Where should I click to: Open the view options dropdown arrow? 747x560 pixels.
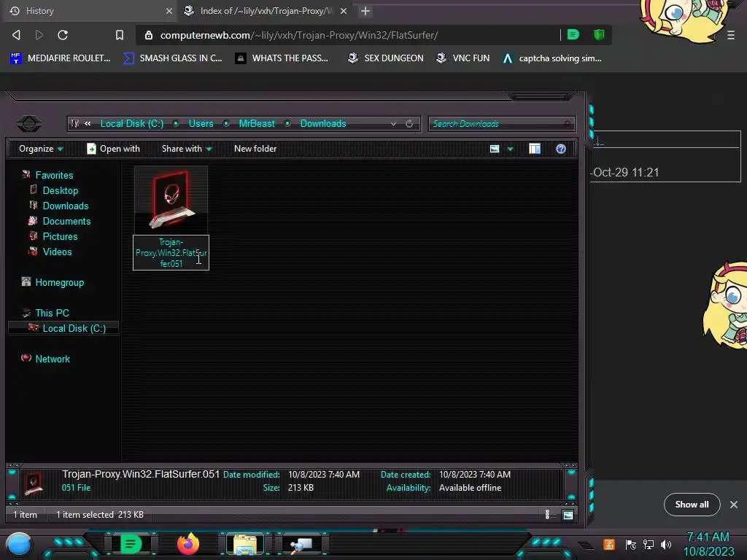(x=510, y=149)
